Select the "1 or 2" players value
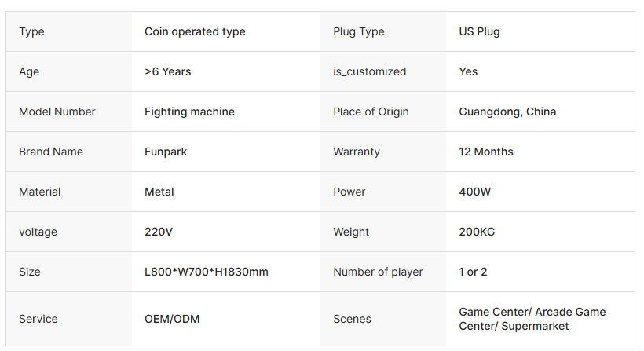Screen dimensions: 644x351 pos(473,272)
